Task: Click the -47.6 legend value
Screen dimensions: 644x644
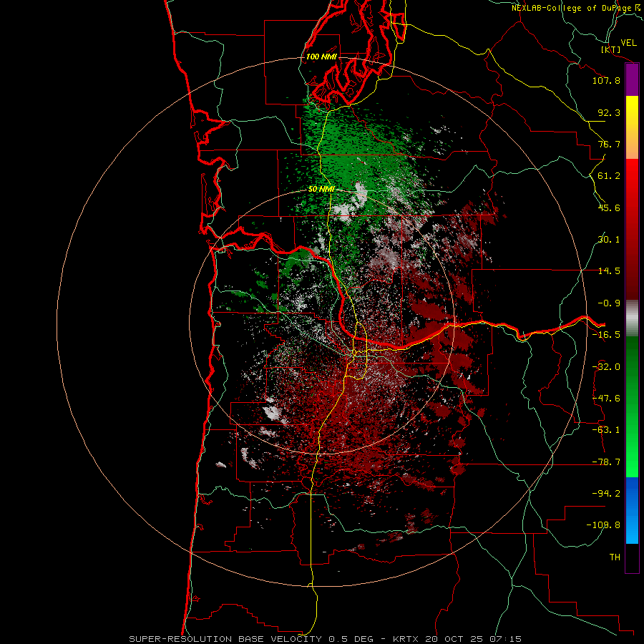Action: 606,399
